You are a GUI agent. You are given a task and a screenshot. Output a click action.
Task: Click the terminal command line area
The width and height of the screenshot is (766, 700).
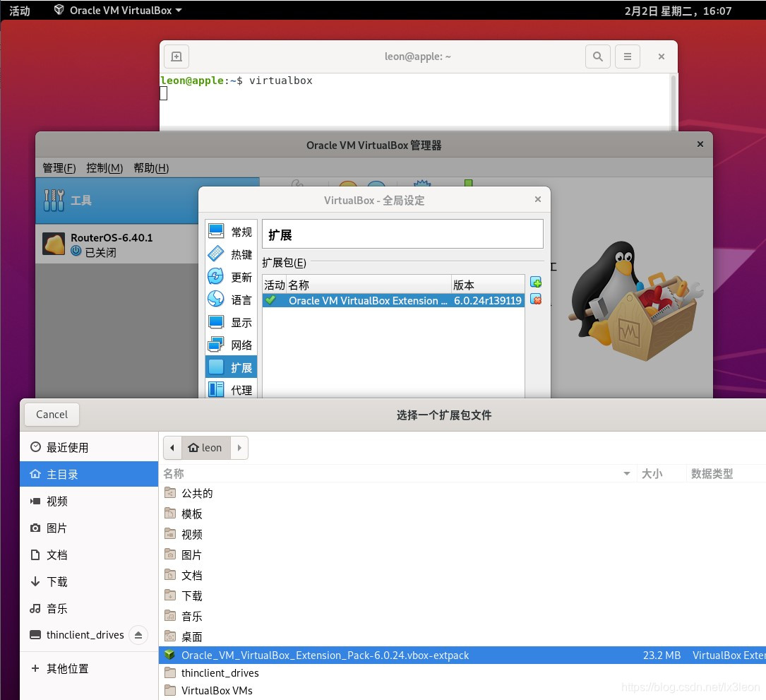click(x=415, y=102)
